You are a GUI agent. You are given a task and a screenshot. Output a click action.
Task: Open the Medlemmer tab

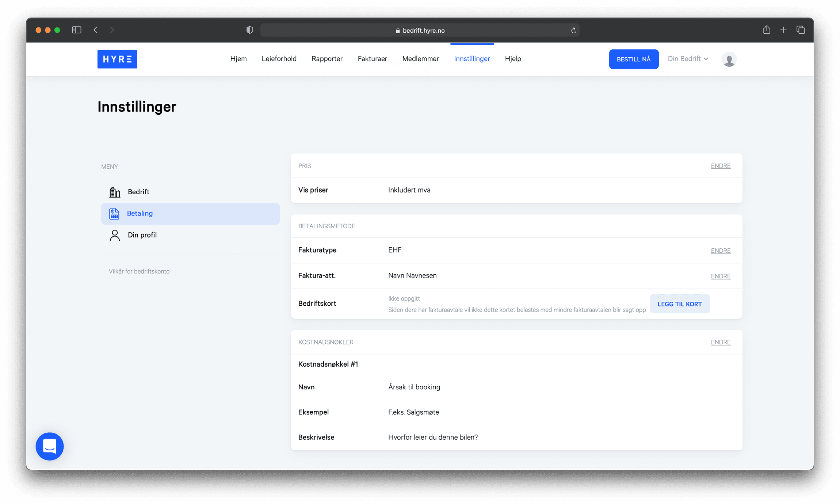pos(420,59)
